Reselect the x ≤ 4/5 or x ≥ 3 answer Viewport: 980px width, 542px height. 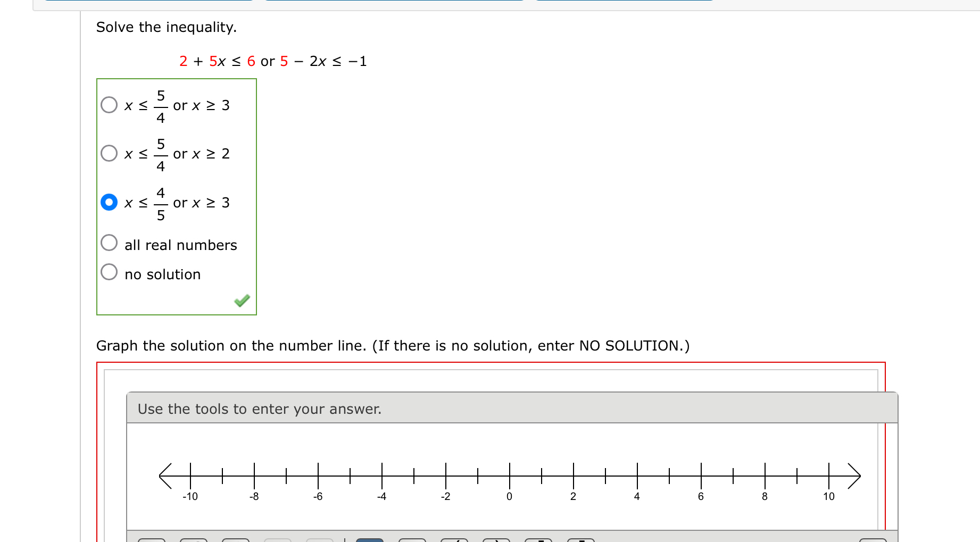click(109, 202)
